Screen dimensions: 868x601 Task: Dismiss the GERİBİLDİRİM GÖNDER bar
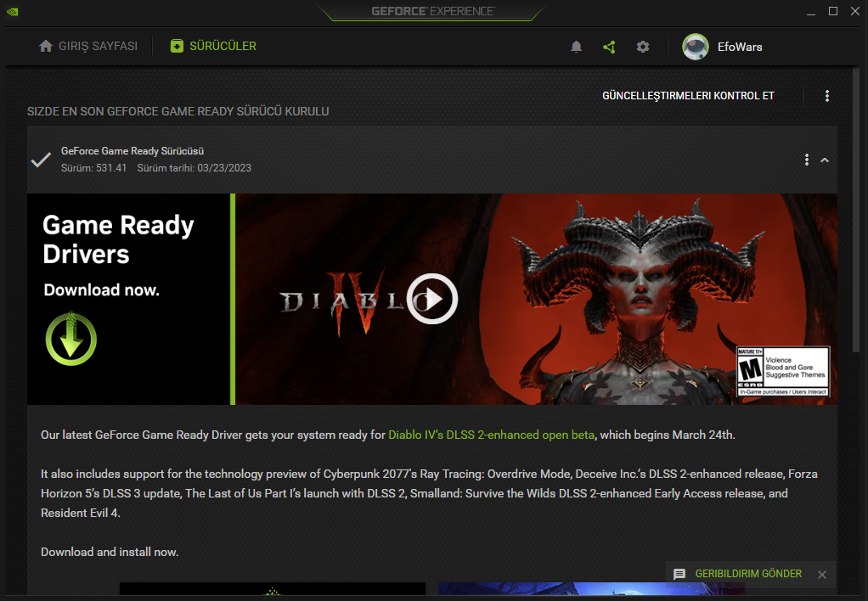click(x=822, y=575)
